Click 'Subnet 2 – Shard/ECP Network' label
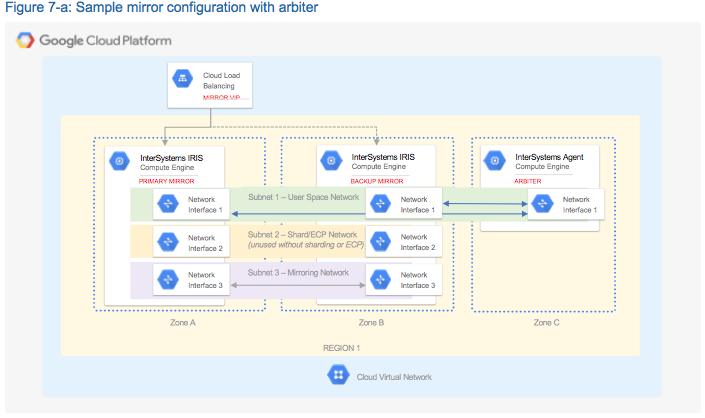This screenshot has height=418, width=705. pyautogui.click(x=302, y=235)
